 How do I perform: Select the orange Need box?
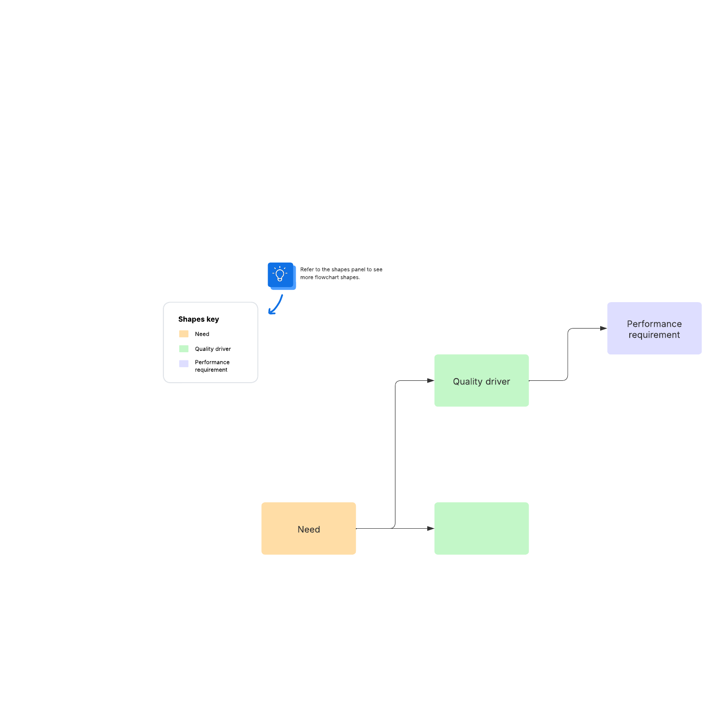(308, 528)
